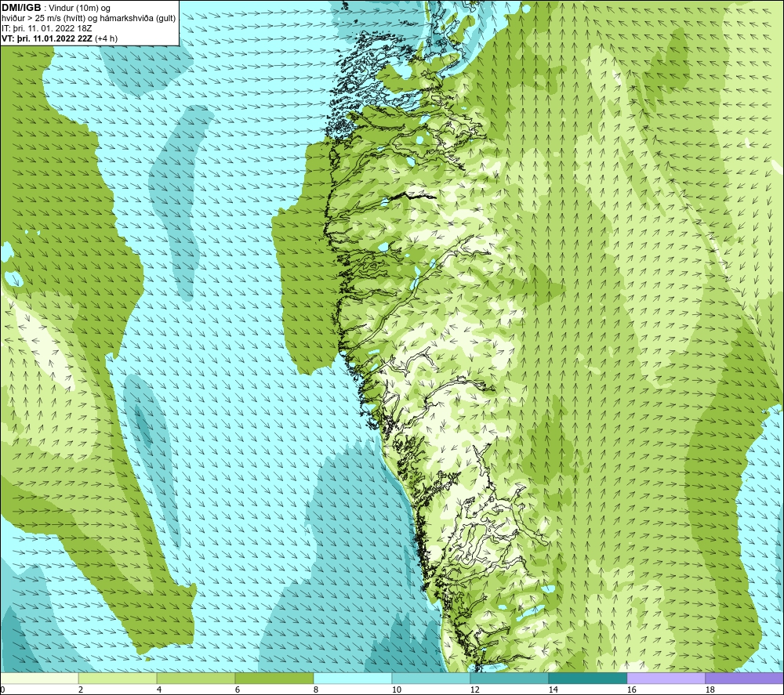The width and height of the screenshot is (784, 695).
Task: Click the legend tick label '2'
Action: [81, 690]
